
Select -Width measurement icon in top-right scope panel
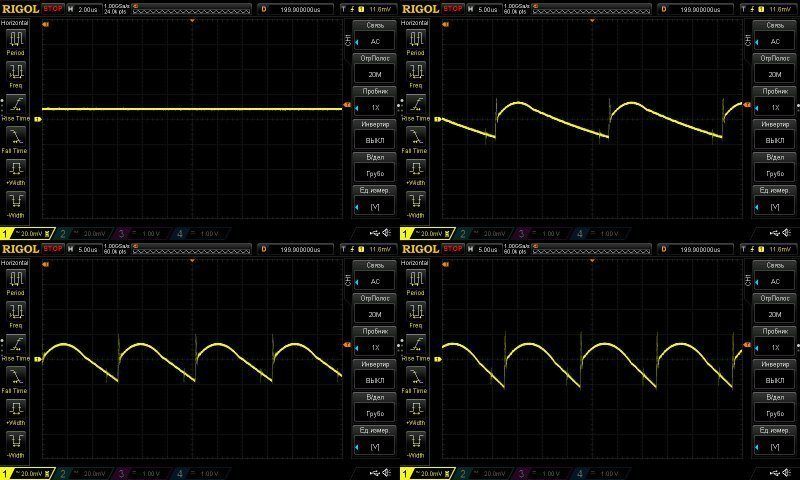click(416, 201)
